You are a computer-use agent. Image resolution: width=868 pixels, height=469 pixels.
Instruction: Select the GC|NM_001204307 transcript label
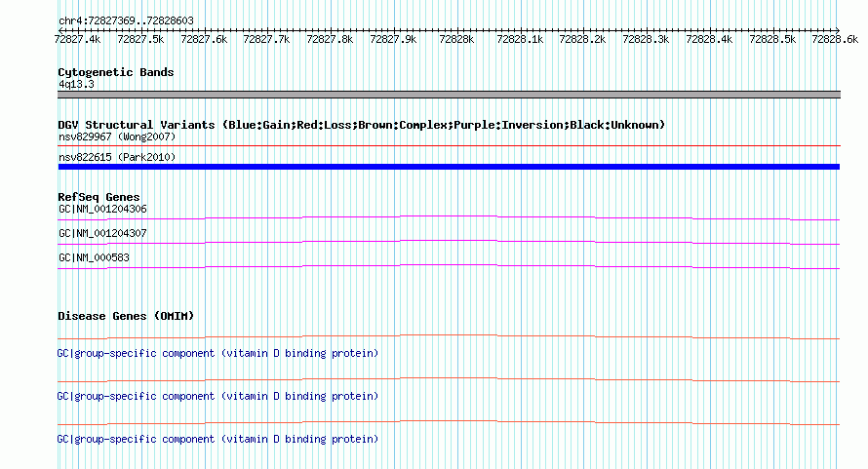click(103, 234)
